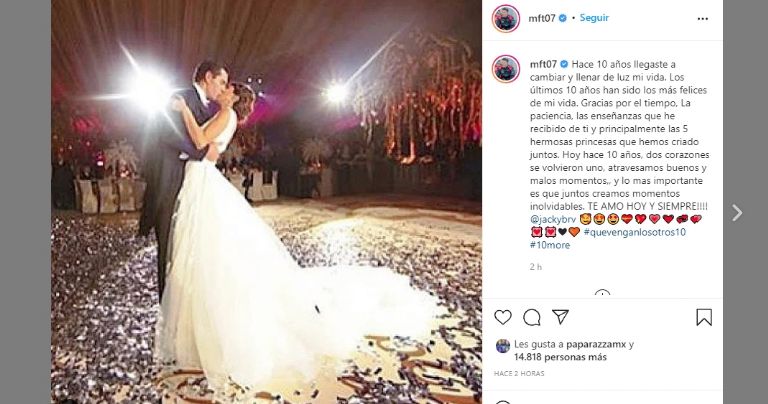Open the three-dot options menu
768x404 pixels.
pos(702,19)
